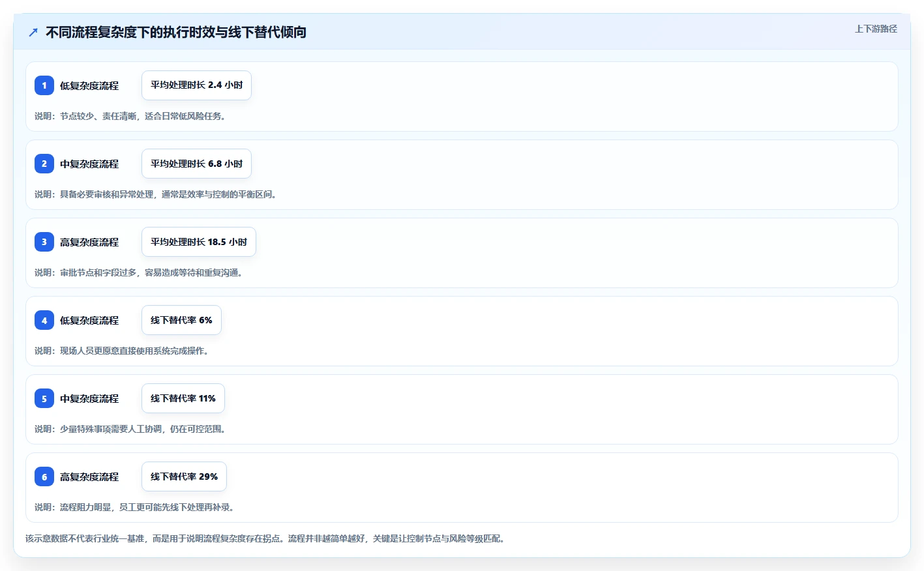Click 低复杂度流程 label in row 1
The width and height of the screenshot is (924, 571).
pyautogui.click(x=89, y=85)
